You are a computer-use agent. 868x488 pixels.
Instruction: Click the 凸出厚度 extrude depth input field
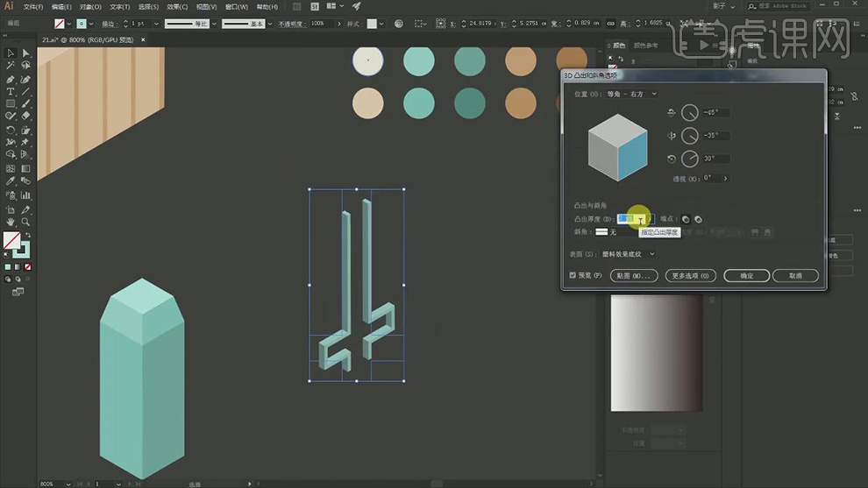626,219
